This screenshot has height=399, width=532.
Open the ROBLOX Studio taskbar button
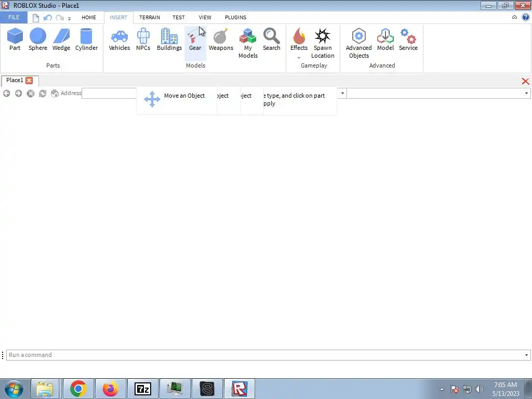(x=239, y=389)
